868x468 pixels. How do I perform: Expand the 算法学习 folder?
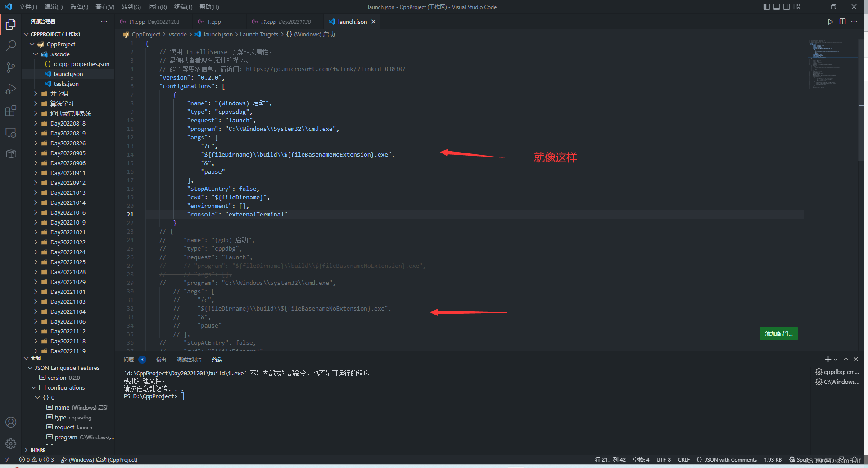36,103
